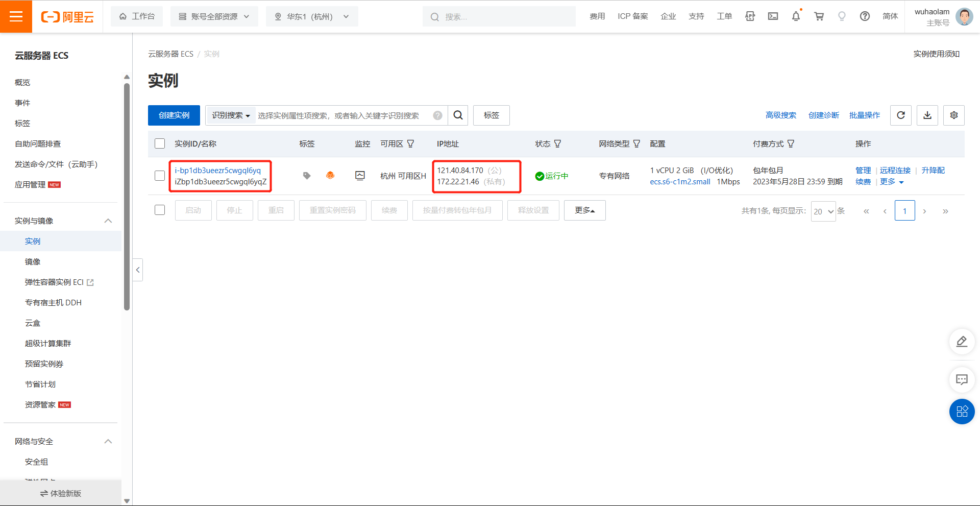Change page size dropdown showing 20

click(x=823, y=211)
